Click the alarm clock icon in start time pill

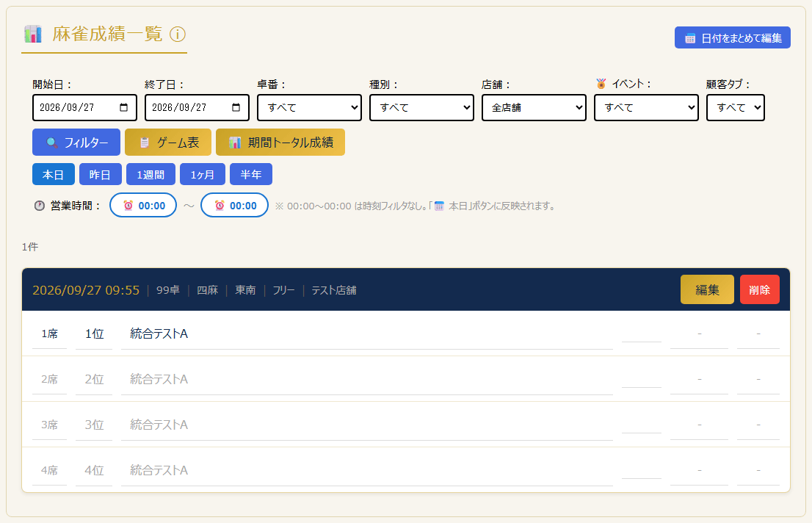point(128,206)
